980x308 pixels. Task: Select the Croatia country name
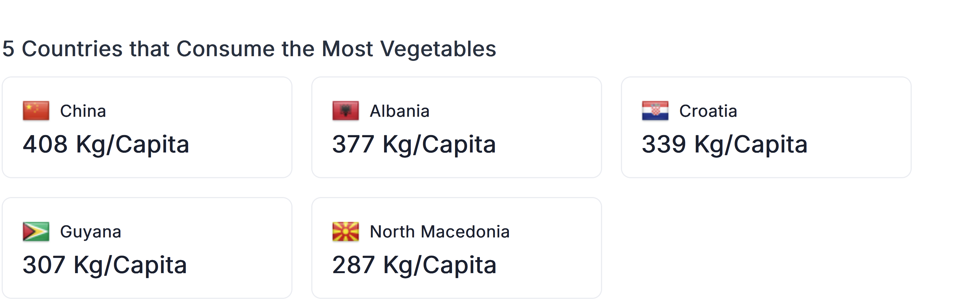pos(708,111)
